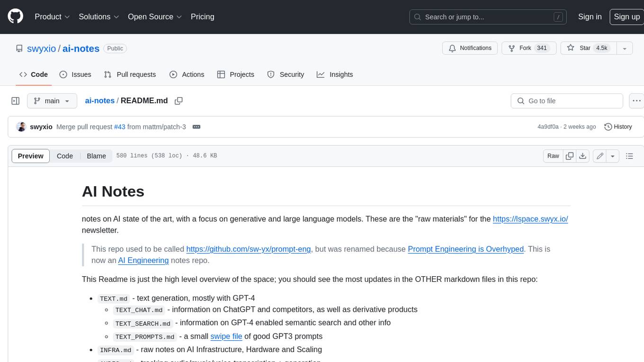Open the Pull requests tab
644x362 pixels.
(x=130, y=74)
